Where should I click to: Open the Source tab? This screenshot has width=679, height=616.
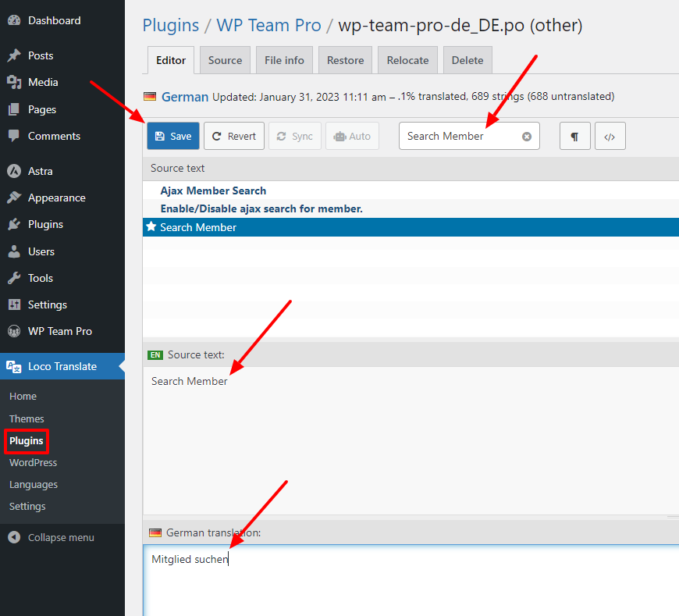pos(226,60)
